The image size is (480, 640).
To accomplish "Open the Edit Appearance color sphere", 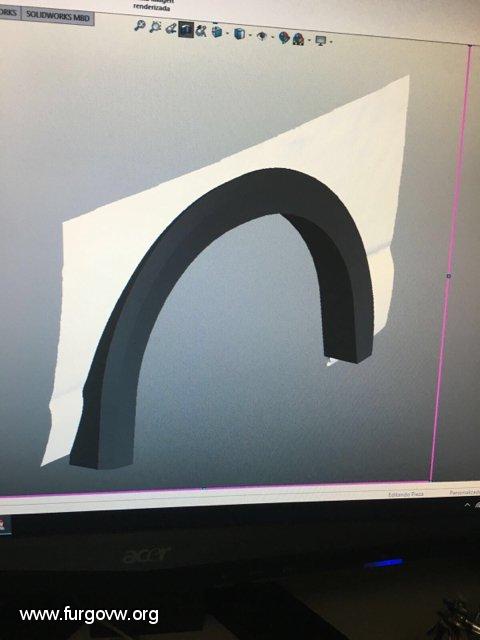I will point(284,38).
